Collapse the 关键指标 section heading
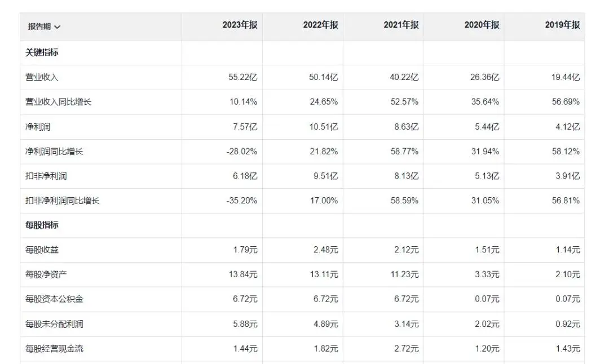This screenshot has width=609, height=364. coord(42,52)
